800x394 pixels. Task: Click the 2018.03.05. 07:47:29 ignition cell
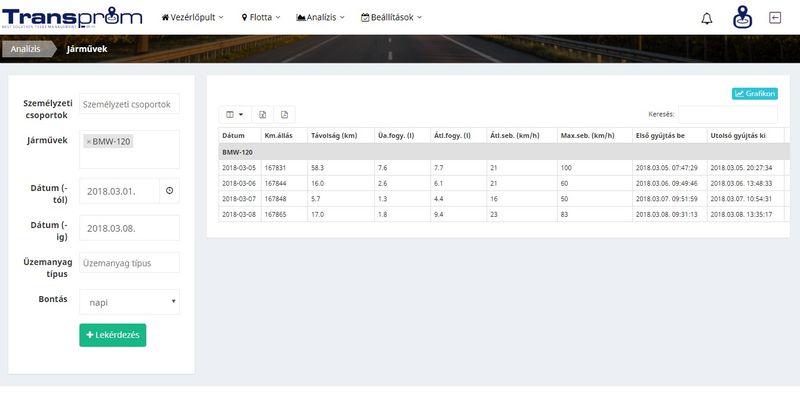pos(669,168)
